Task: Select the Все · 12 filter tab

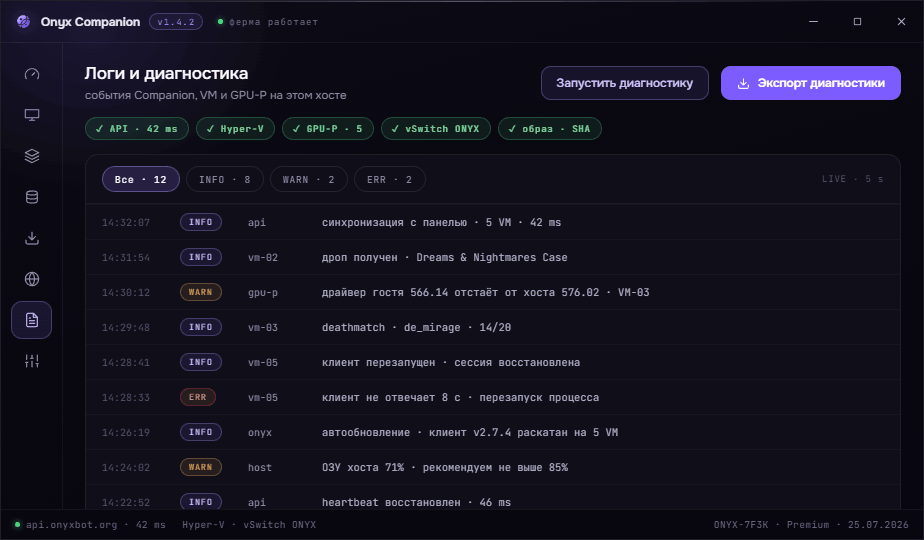Action: pos(141,179)
